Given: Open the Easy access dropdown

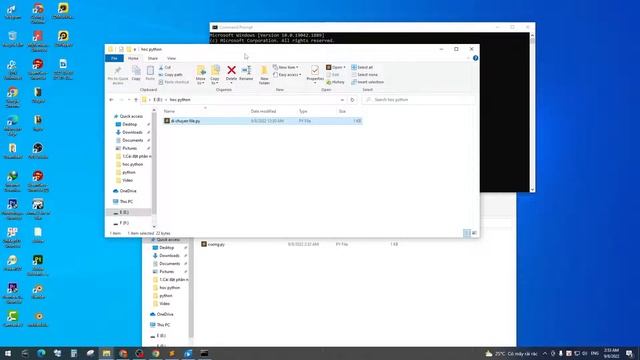Looking at the screenshot, I should [x=287, y=75].
